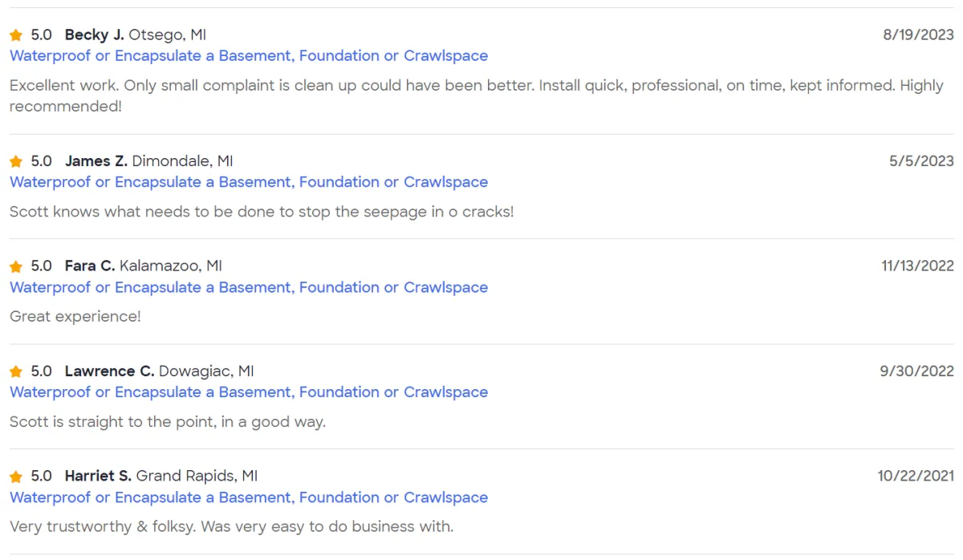Viewport: 963px width, 560px height.
Task: Click the star icon beside Lawrence C.
Action: tap(16, 371)
